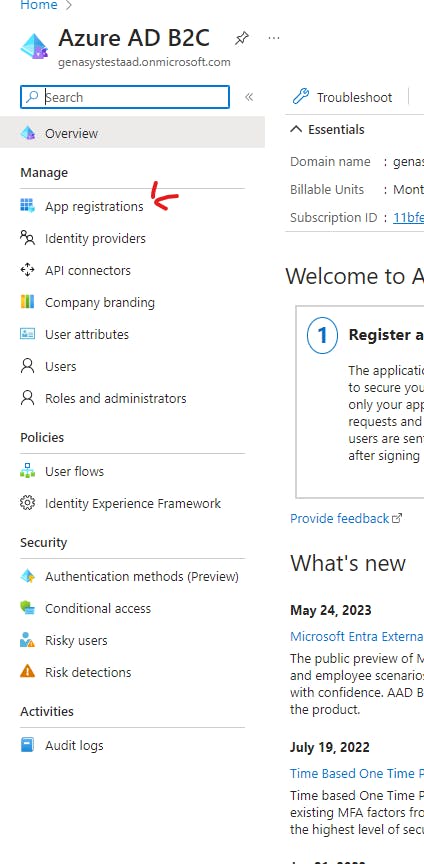The image size is (424, 864).
Task: Open Identity Experience Framework gear icon
Action: point(27,503)
